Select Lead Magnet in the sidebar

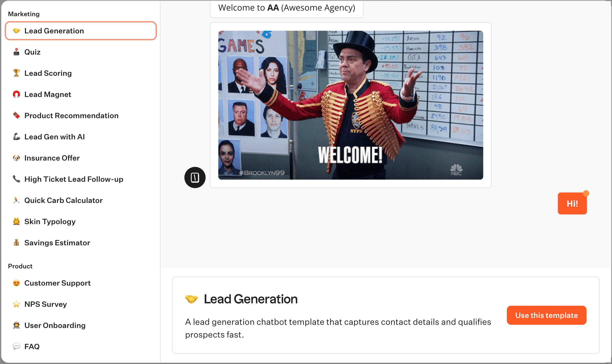(x=81, y=95)
